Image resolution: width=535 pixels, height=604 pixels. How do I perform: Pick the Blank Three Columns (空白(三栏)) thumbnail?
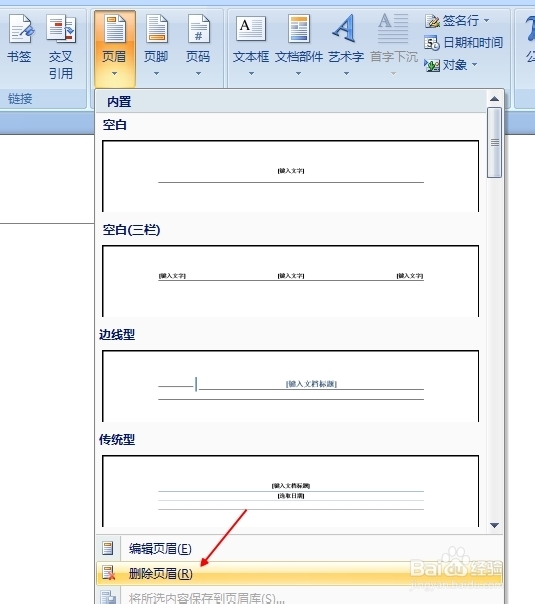coord(291,281)
